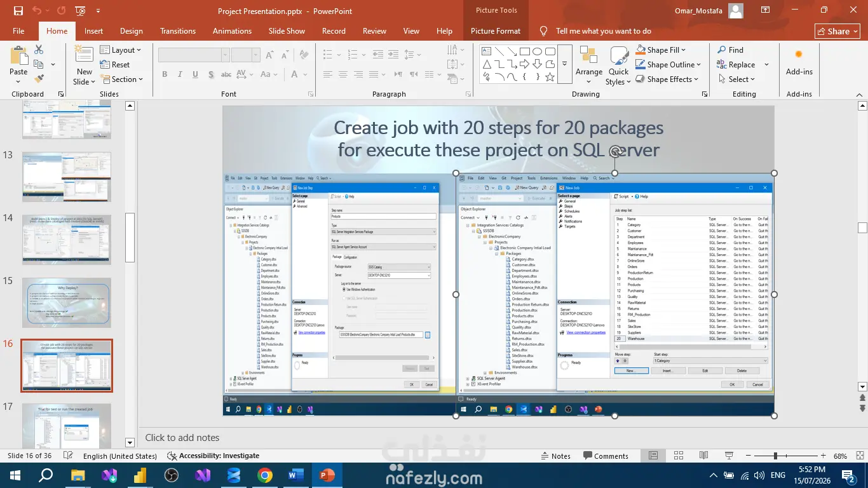
Task: Click to add notes below the slide
Action: [182, 437]
